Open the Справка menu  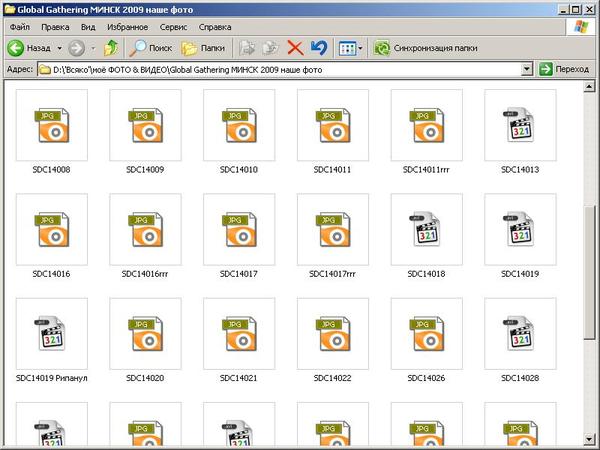[x=215, y=27]
